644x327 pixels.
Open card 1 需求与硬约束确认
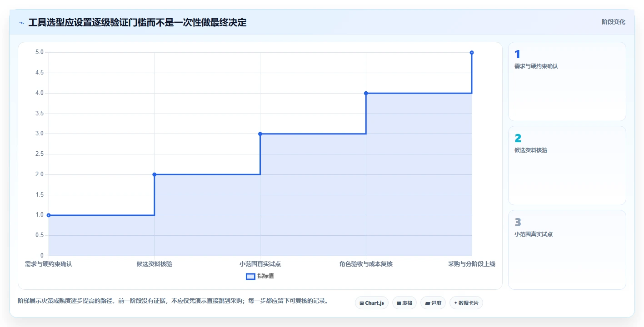pyautogui.click(x=567, y=82)
